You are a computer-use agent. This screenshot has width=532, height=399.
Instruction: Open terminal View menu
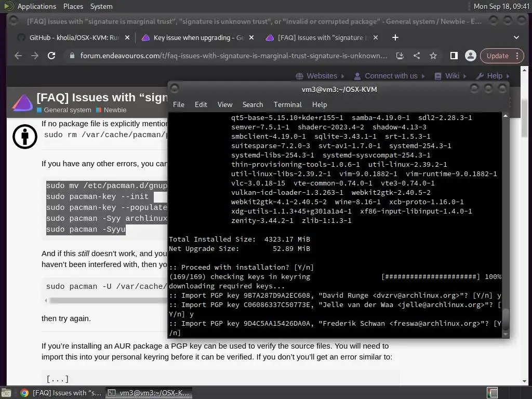point(225,104)
